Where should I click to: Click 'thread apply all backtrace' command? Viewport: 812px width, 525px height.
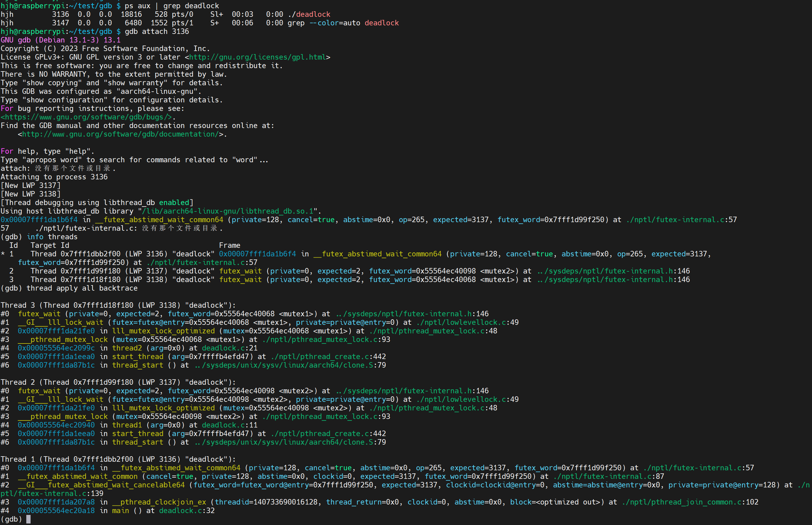[x=82, y=288]
